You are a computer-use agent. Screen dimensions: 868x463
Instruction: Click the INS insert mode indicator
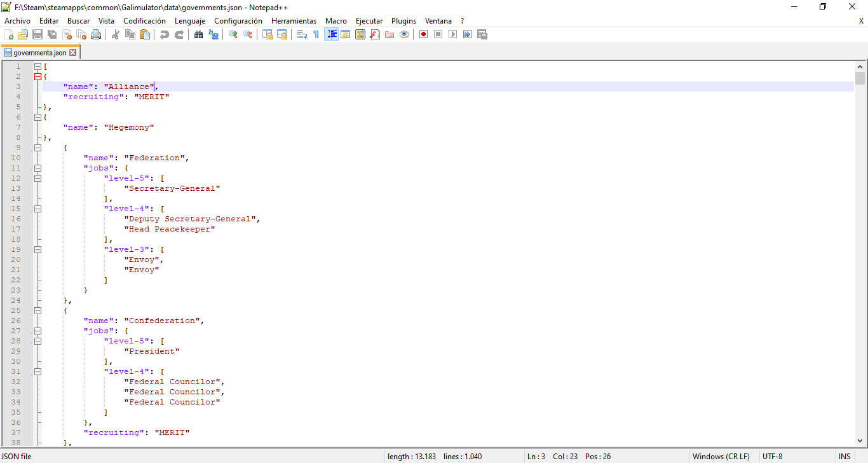click(844, 457)
